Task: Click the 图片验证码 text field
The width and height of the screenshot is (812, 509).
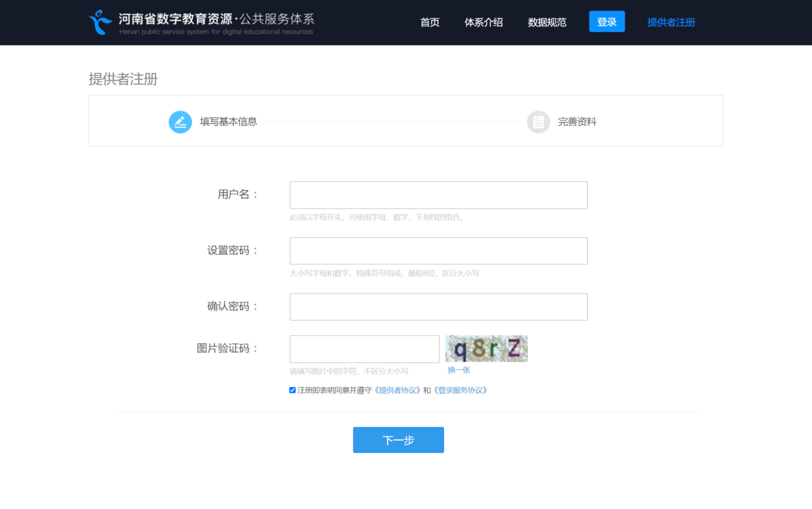Action: [x=364, y=349]
